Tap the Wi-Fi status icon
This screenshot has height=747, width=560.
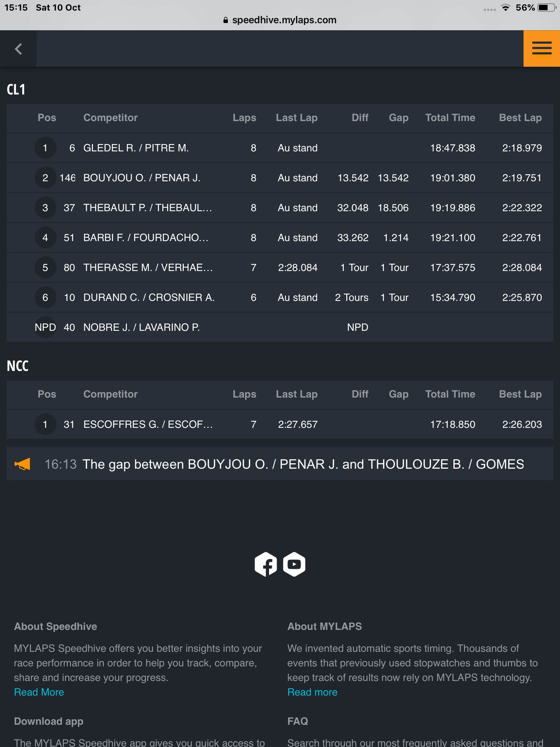click(x=505, y=8)
